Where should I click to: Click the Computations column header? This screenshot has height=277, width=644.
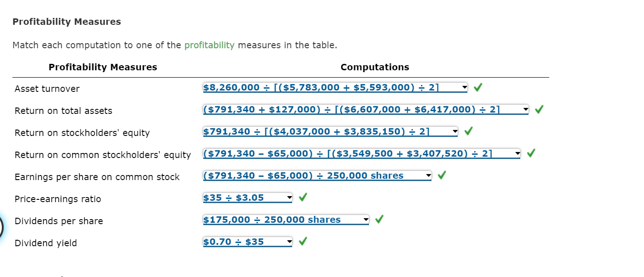(x=375, y=67)
